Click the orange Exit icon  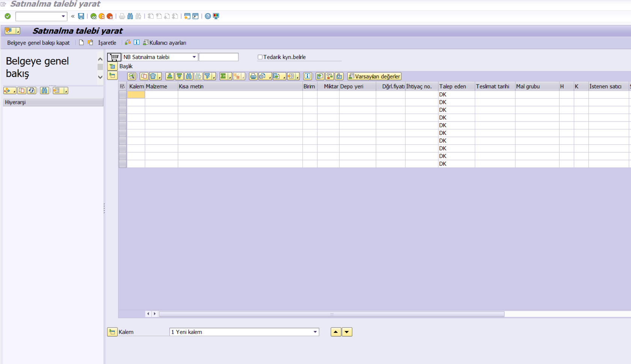[102, 16]
